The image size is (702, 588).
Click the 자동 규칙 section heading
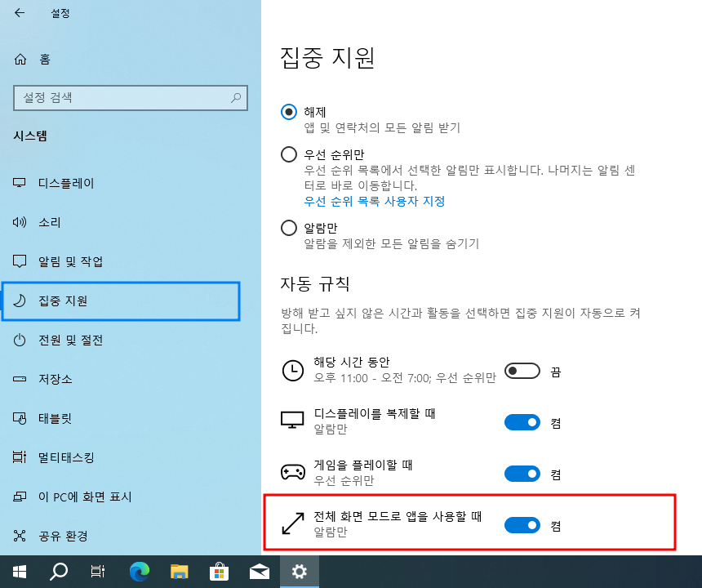[x=315, y=284]
